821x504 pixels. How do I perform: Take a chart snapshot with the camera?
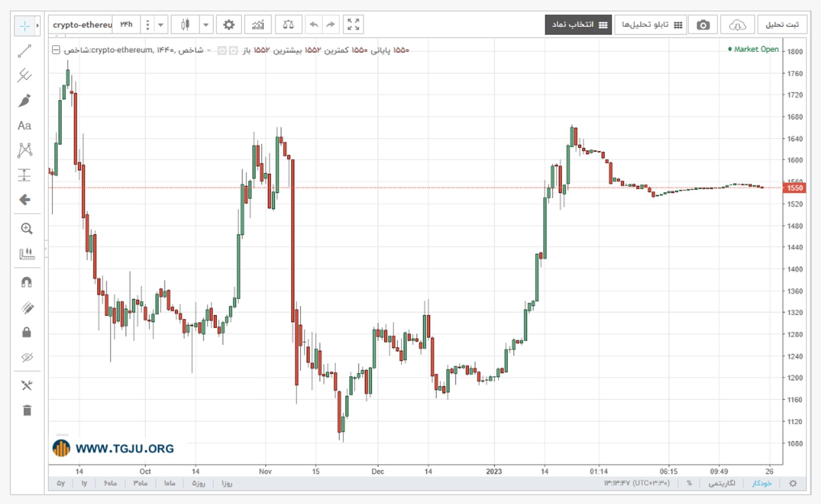point(703,25)
